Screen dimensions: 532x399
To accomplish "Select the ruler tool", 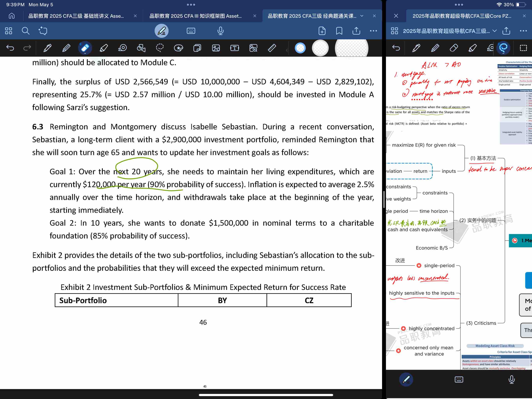I will pos(272,48).
